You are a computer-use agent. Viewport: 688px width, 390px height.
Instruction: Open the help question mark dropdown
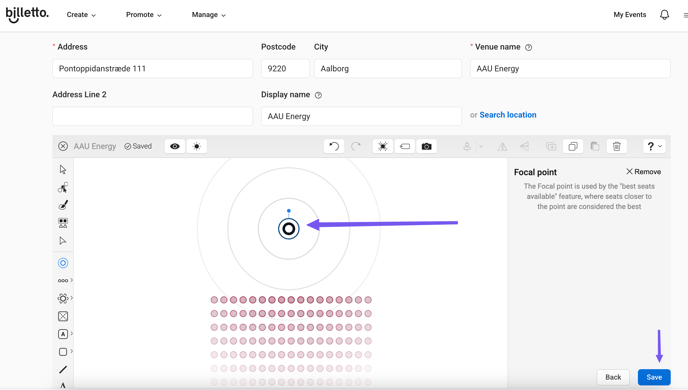click(x=654, y=147)
